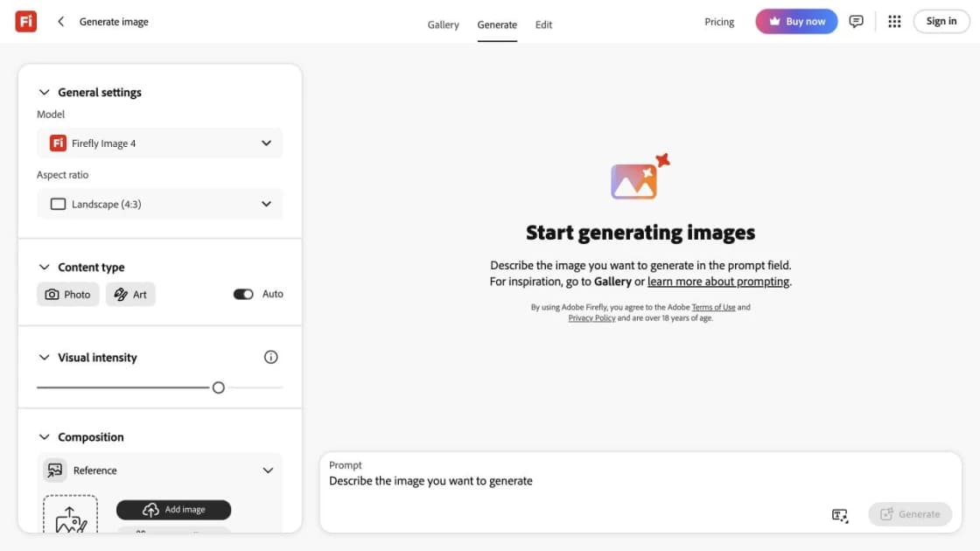Viewport: 980px width, 551px height.
Task: Click the Buy now button
Action: tap(796, 21)
